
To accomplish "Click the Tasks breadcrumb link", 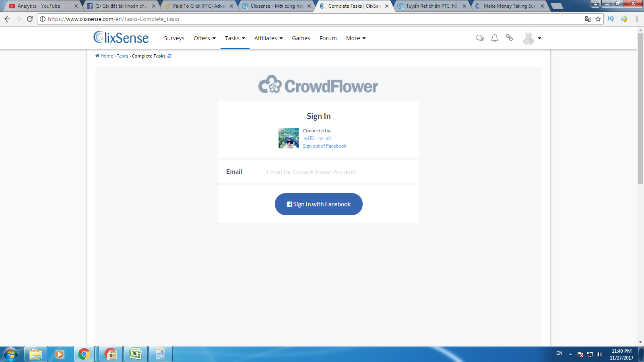I will pos(122,56).
